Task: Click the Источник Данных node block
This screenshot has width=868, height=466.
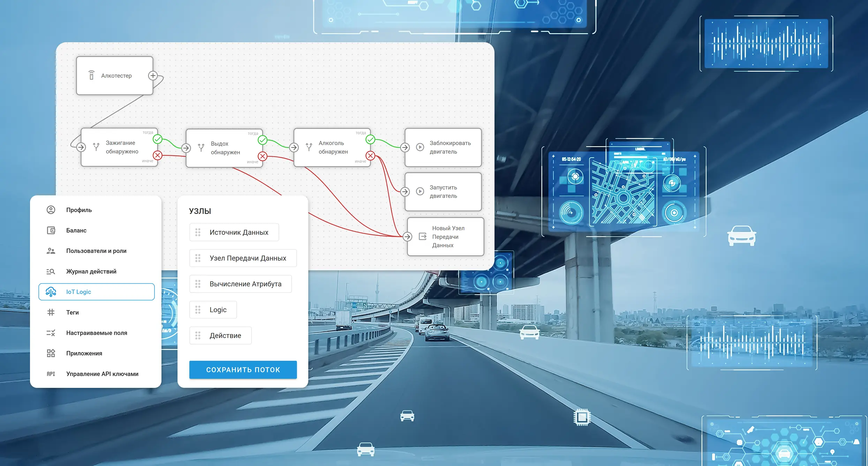Action: [x=234, y=232]
